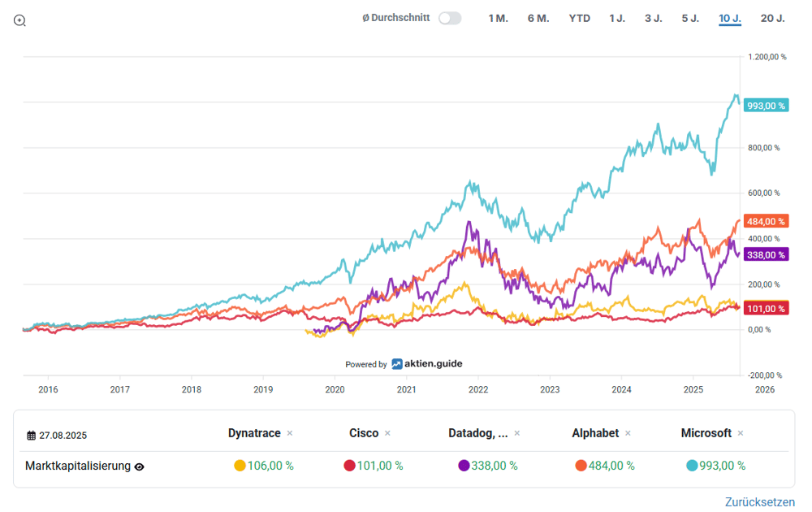Select the 1 M. time range
Viewport: 812px width, 512px height.
[x=499, y=18]
